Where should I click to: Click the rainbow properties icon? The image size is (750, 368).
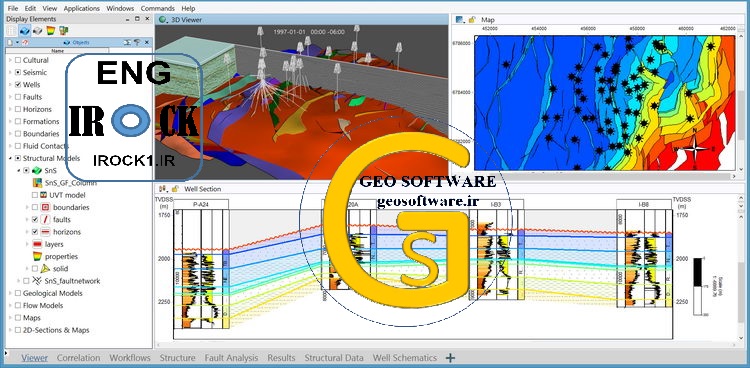tap(37, 256)
